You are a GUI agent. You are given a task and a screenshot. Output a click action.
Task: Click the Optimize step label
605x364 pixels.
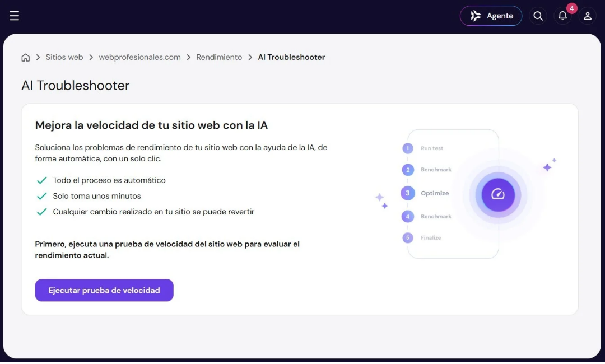[x=435, y=193]
